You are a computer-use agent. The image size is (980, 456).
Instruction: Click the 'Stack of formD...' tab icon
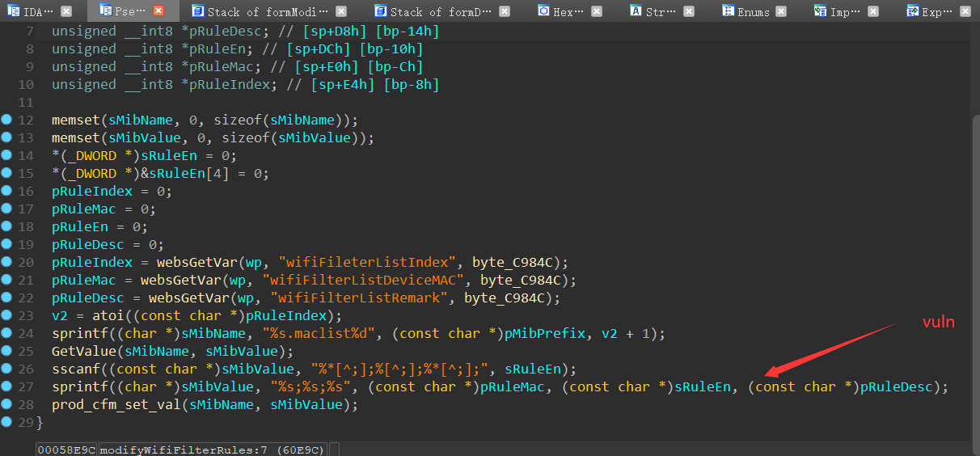tap(380, 11)
